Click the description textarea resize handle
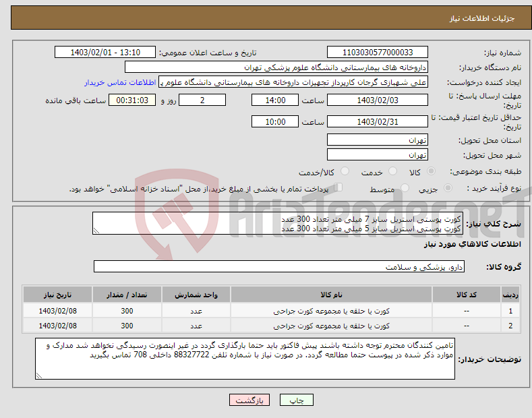 tap(96, 231)
